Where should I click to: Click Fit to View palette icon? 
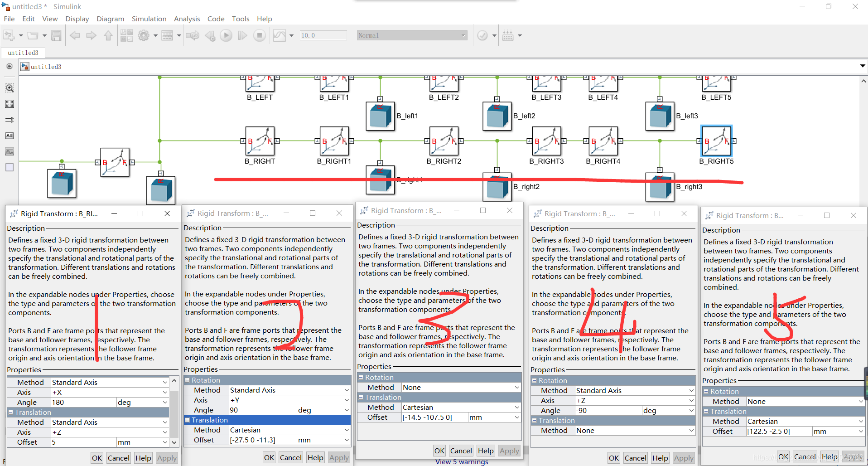[x=10, y=104]
